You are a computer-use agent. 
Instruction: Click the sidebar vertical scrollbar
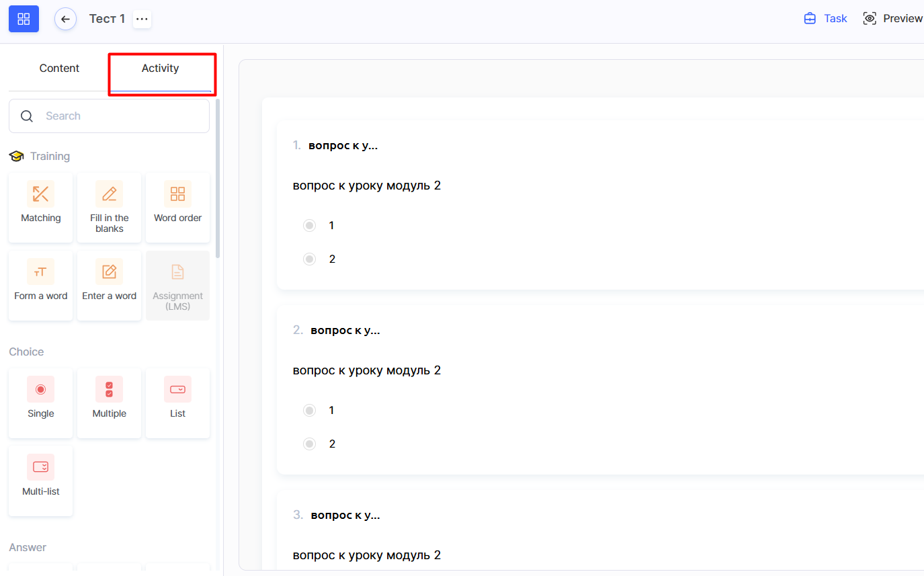tap(218, 178)
